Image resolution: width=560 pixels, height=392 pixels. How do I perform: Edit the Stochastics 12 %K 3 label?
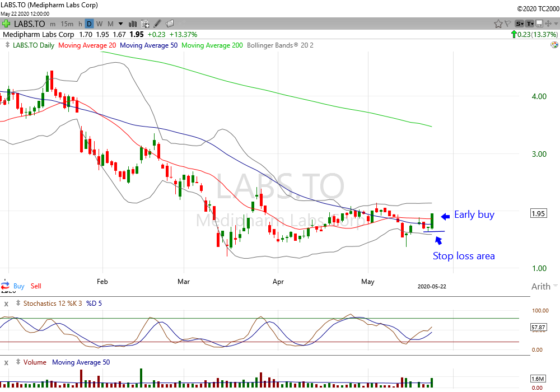[x=53, y=304]
